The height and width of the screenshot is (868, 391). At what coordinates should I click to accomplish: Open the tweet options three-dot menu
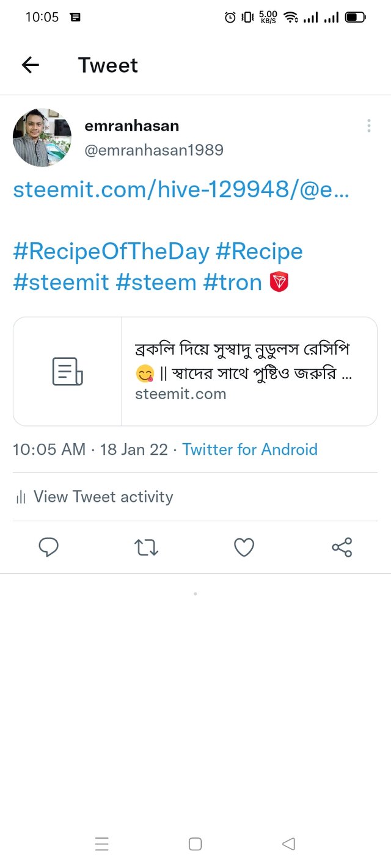[369, 126]
